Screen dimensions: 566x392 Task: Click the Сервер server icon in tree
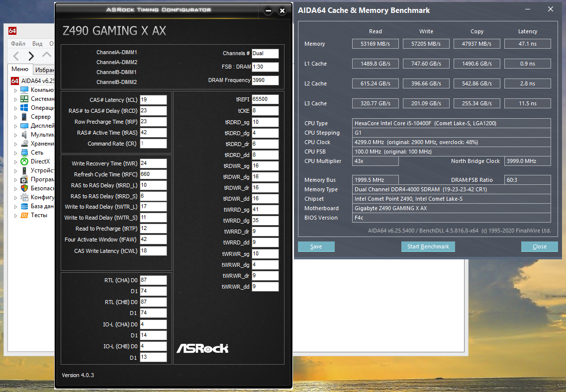[24, 117]
